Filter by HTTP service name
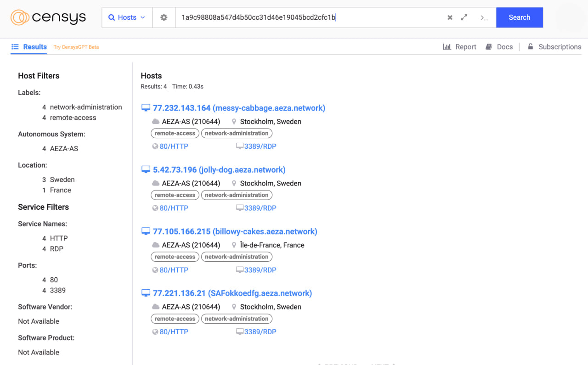Screen dimensions: 588x365 (59, 238)
